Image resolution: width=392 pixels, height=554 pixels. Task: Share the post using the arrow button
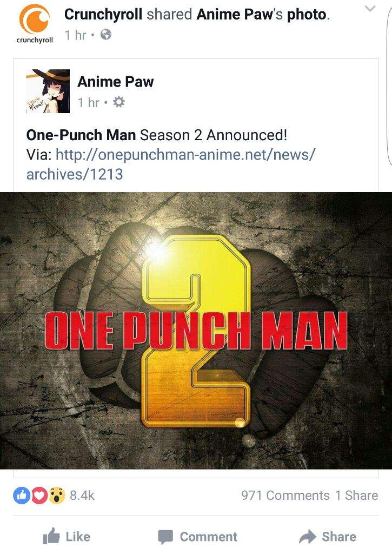point(328,537)
